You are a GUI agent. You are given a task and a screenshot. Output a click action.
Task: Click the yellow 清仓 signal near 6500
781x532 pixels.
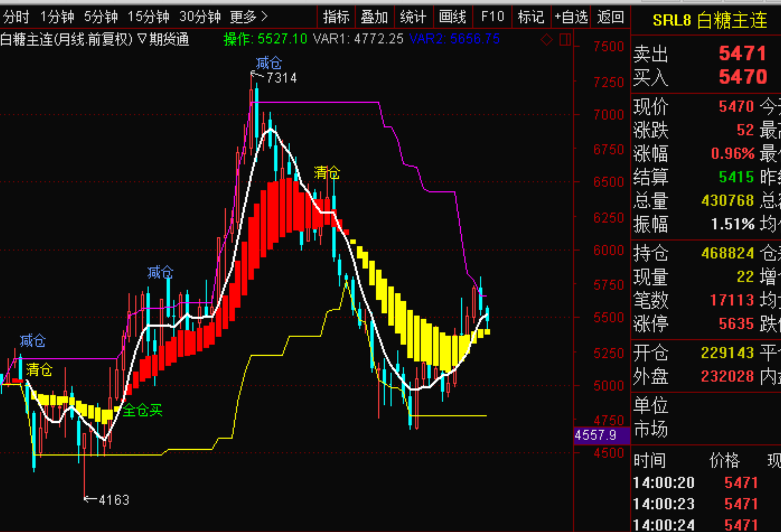pyautogui.click(x=327, y=172)
